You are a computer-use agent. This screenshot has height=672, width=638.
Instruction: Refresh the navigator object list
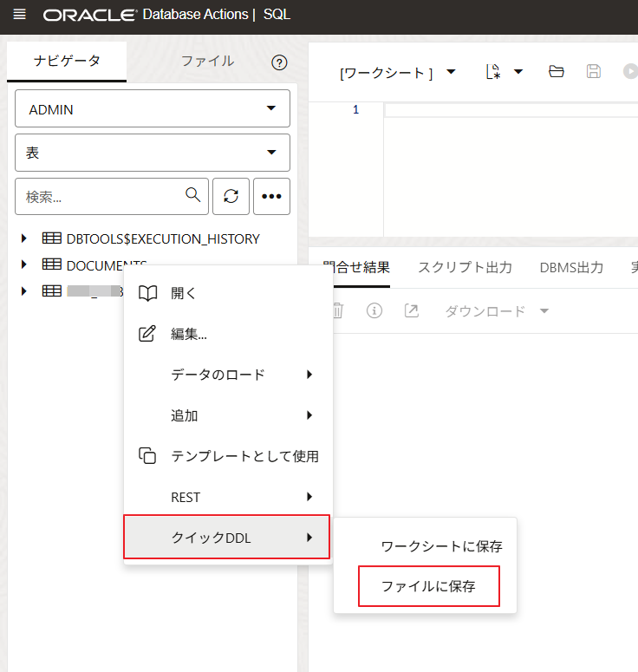point(231,196)
